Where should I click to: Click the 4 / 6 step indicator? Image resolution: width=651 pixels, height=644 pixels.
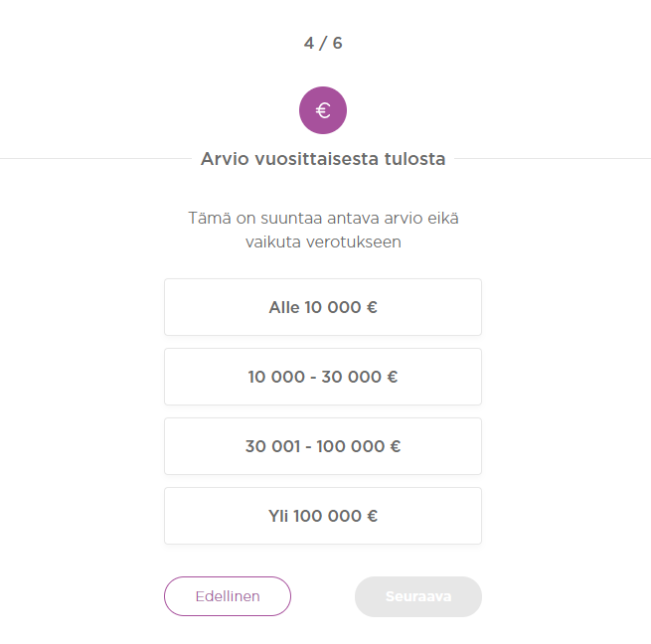click(x=323, y=43)
